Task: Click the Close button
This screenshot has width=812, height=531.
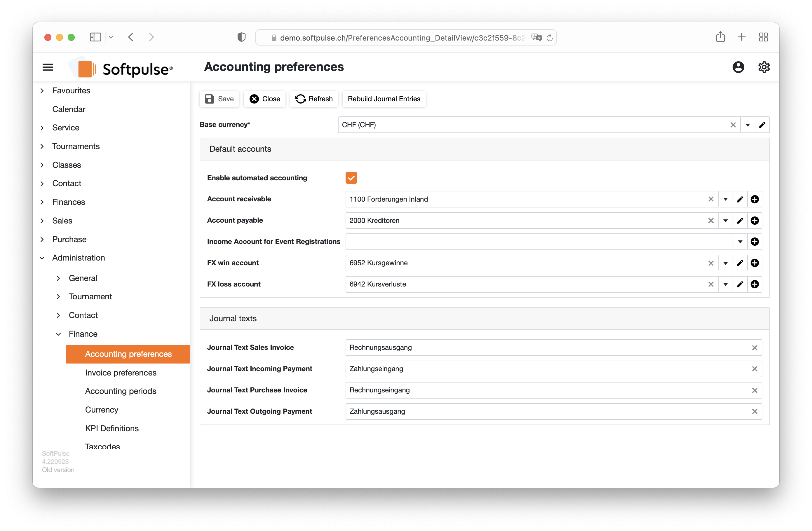Action: 264,99
